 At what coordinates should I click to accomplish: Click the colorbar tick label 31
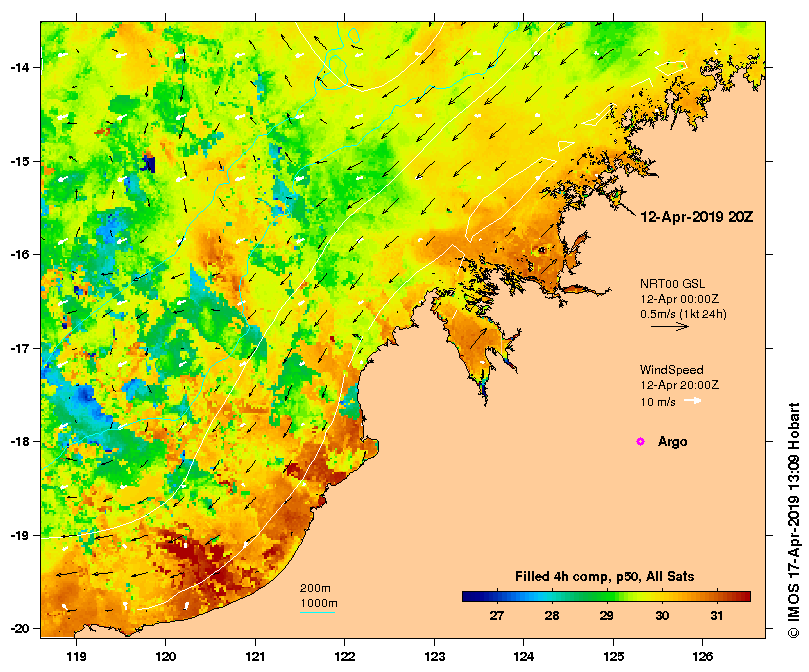[x=717, y=615]
